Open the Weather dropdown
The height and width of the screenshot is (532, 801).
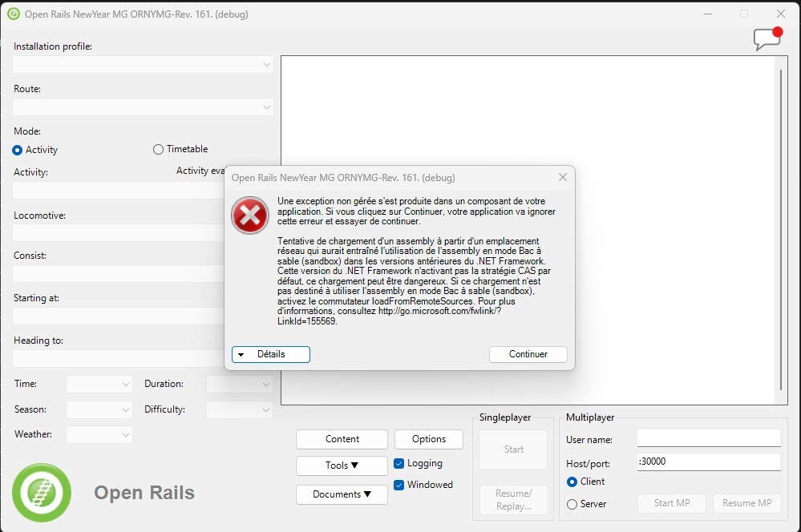coord(99,434)
